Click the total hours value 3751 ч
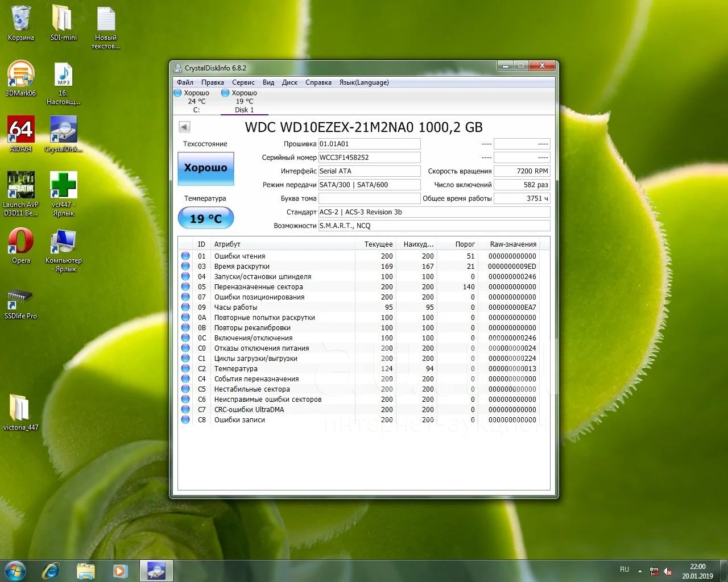The height and width of the screenshot is (582, 728). (x=522, y=198)
